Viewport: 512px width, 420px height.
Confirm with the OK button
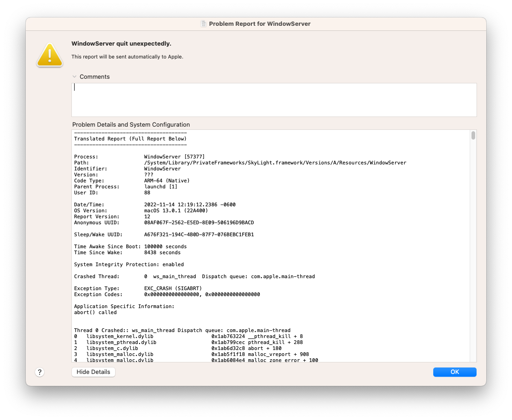454,372
